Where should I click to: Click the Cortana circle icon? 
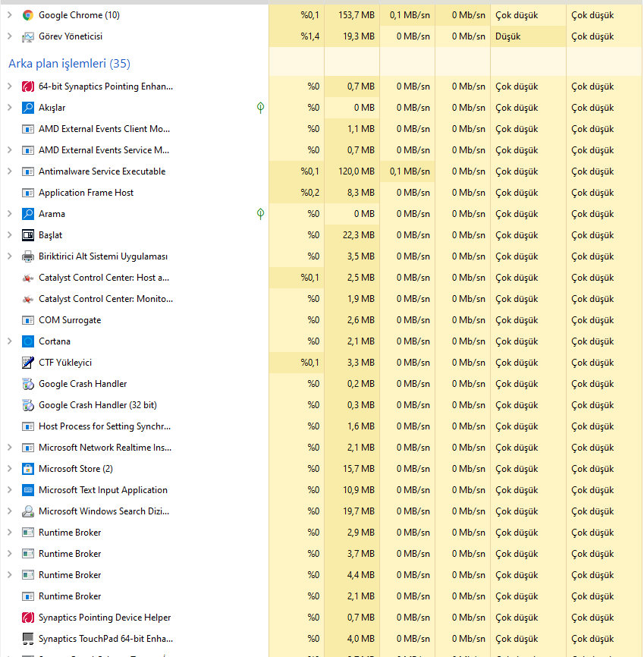(27, 341)
